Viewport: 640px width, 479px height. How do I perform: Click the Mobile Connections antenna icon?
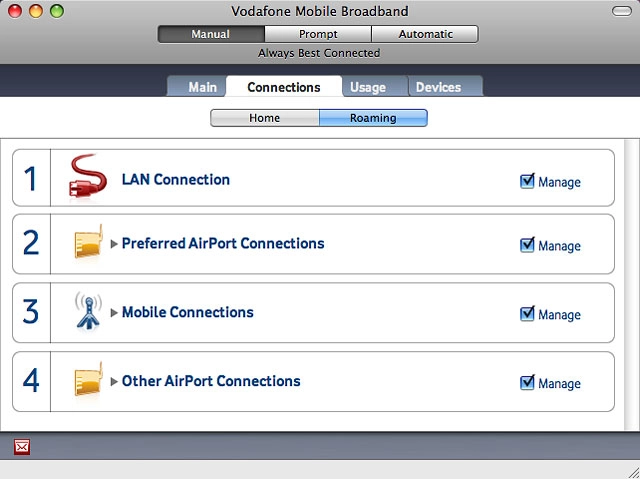coord(87,311)
